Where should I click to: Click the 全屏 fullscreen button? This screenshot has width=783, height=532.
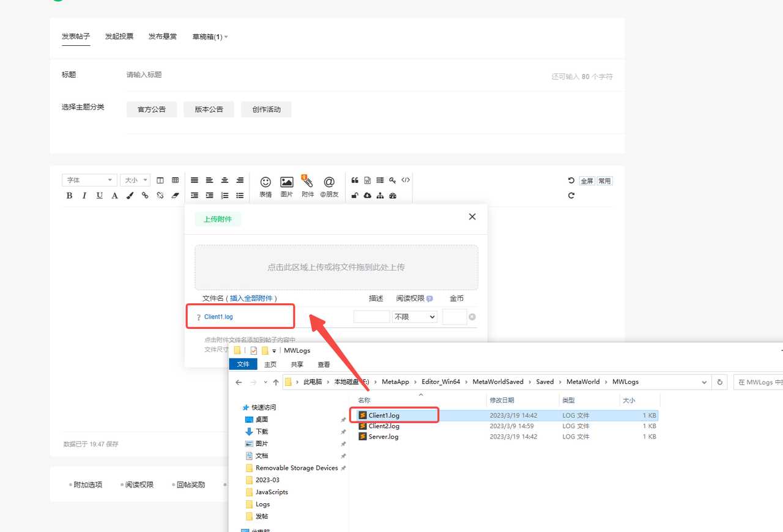point(587,181)
